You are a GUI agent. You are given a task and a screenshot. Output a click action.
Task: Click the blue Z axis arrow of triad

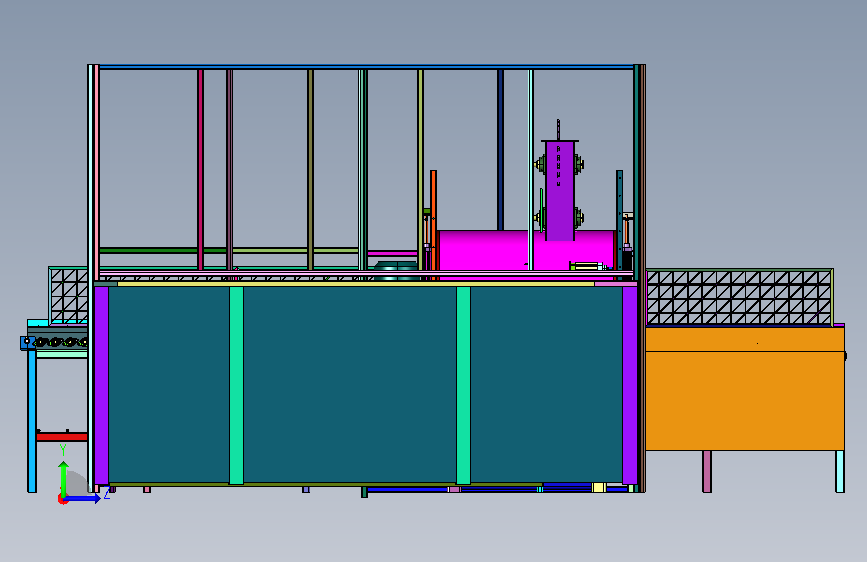(x=83, y=498)
